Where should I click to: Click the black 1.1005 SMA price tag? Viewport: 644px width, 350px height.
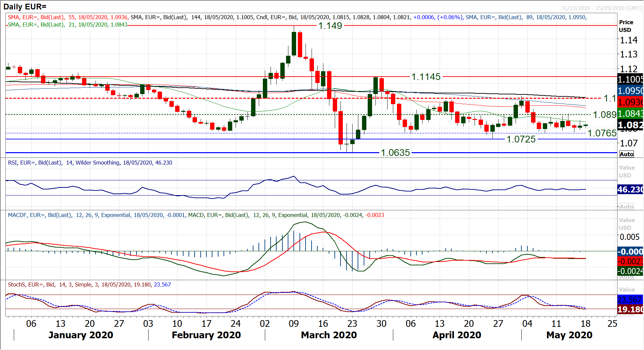[x=630, y=79]
